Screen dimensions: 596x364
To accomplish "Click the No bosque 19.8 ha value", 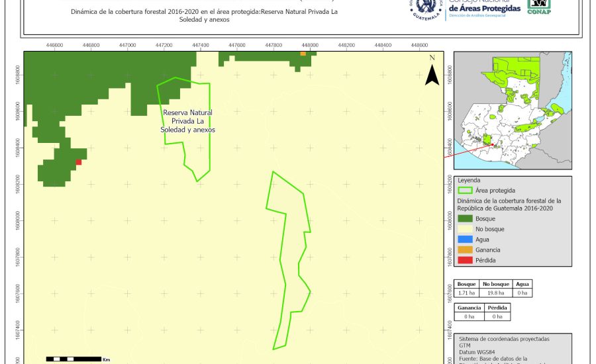I will pyautogui.click(x=495, y=292).
